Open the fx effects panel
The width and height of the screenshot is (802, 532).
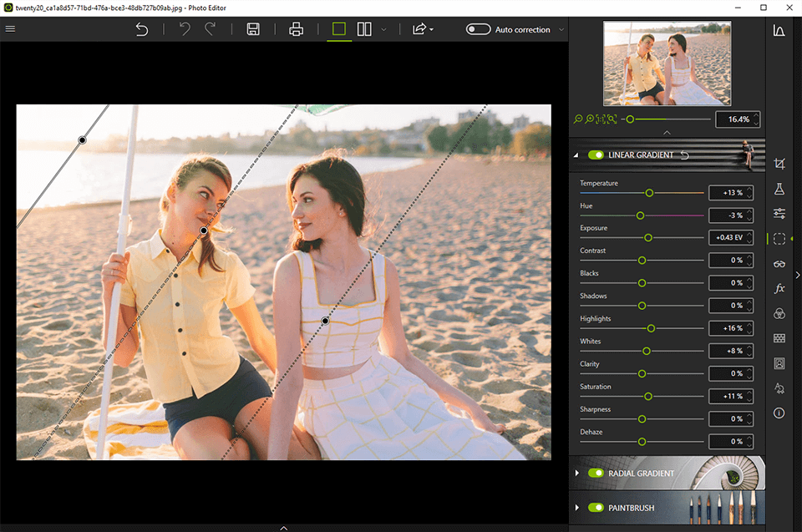point(779,288)
